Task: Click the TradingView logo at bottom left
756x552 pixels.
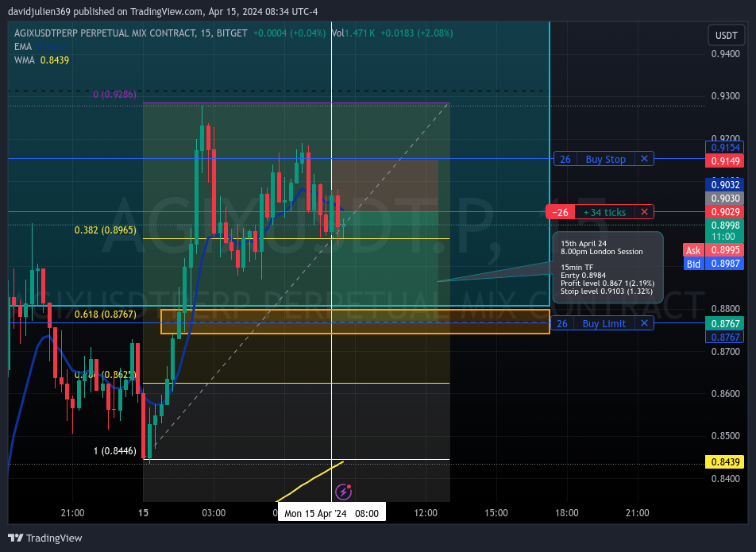Action: click(x=45, y=538)
